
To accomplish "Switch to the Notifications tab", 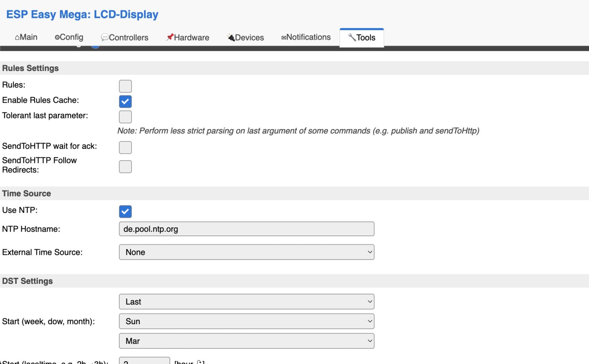I will point(306,37).
